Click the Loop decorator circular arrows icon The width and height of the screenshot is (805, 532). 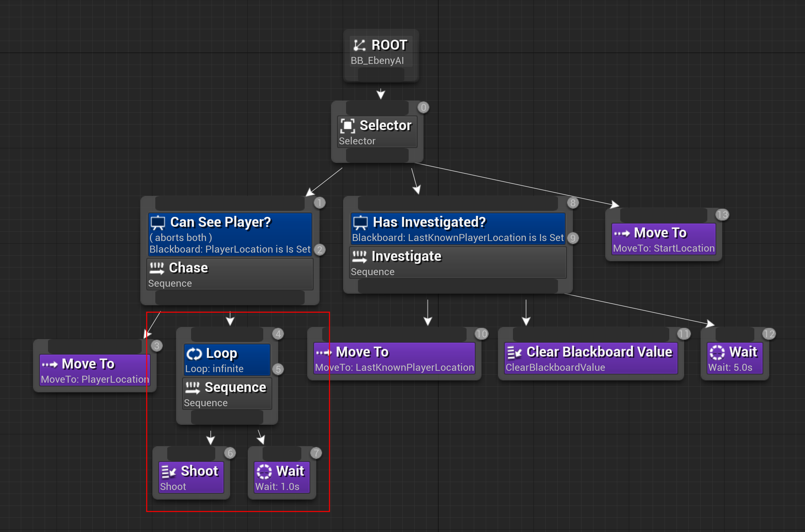click(194, 354)
